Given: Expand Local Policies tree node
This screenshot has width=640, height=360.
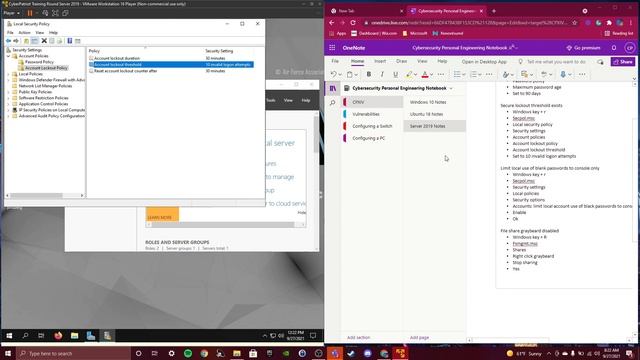Looking at the screenshot, I should pos(9,74).
